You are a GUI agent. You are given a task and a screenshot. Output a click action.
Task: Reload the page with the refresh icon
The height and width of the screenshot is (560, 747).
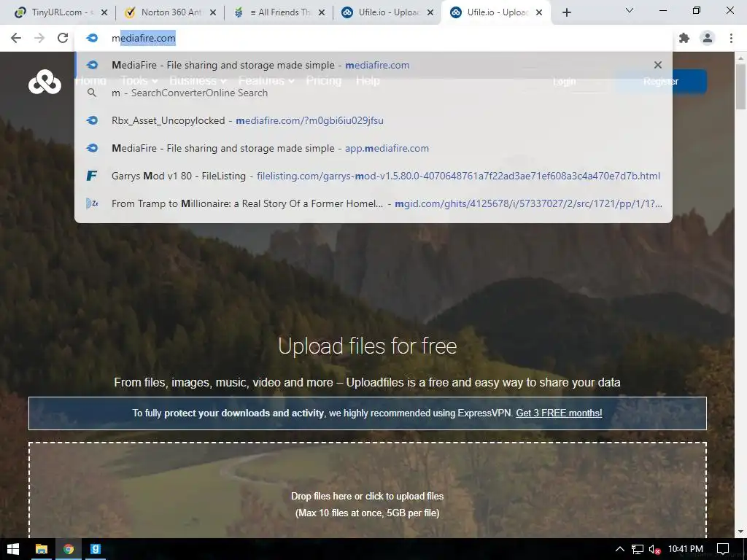[x=63, y=38]
